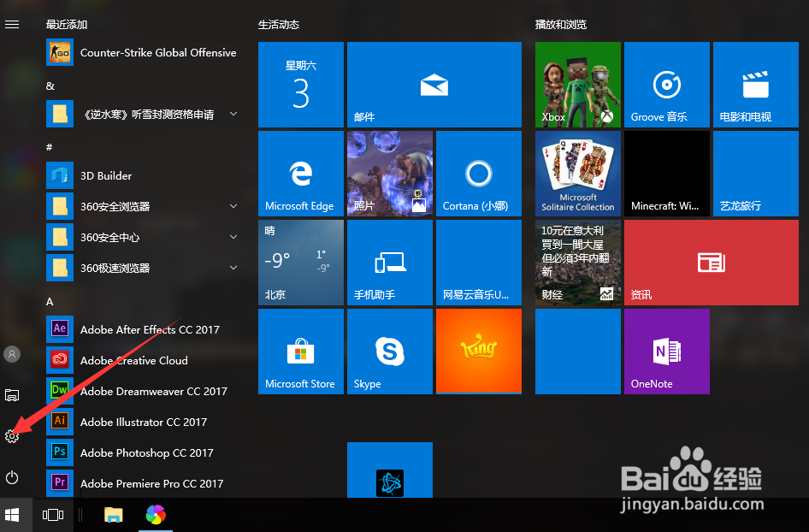Open the King game tile
The height and width of the screenshot is (532, 809).
tap(479, 352)
